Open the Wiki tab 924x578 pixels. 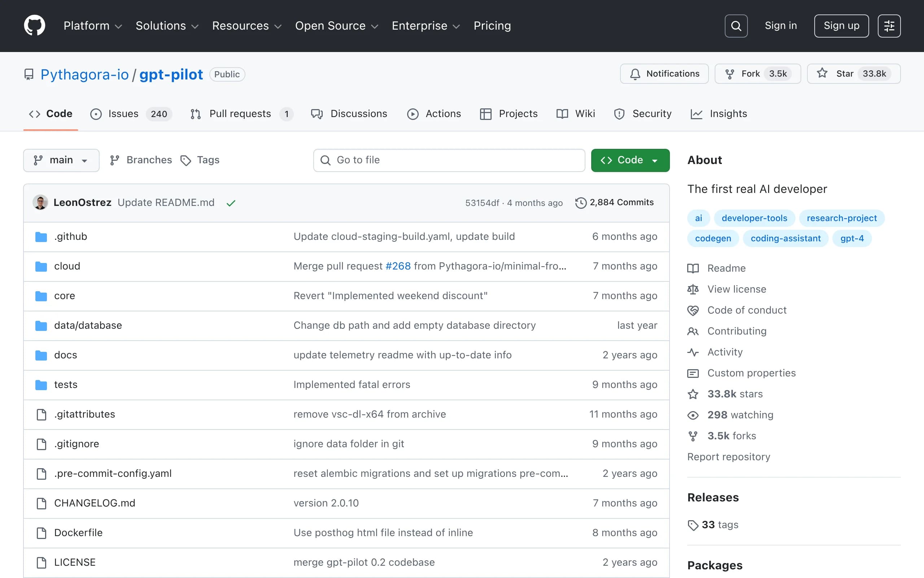pyautogui.click(x=576, y=114)
